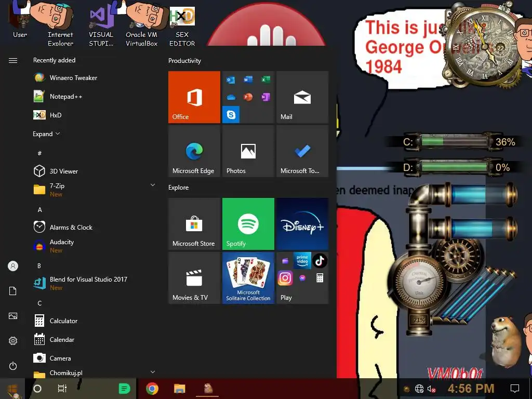Click the Windows Start button
532x399 pixels.
tap(12, 389)
